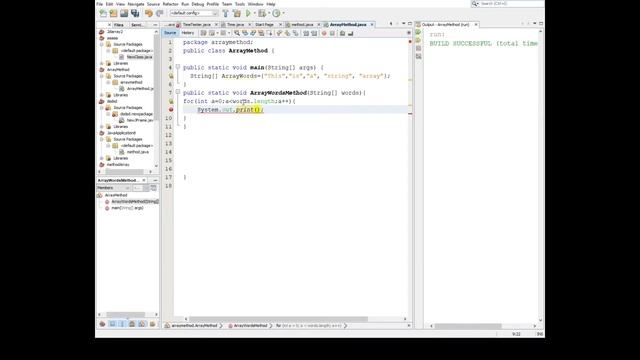Click the Source view button
This screenshot has width=640, height=360.
point(170,33)
